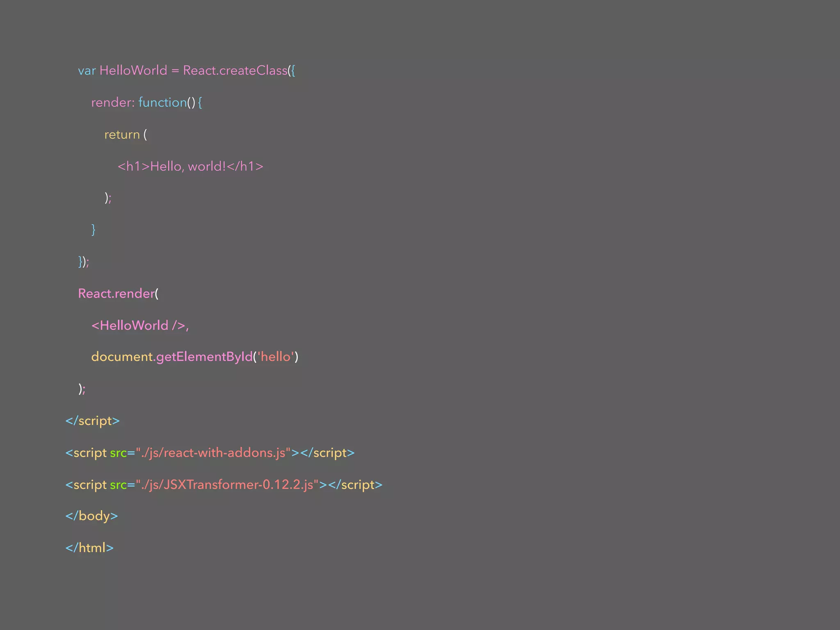Click the document.getElementById('hello') line
This screenshot has width=840, height=630.
[x=195, y=357]
